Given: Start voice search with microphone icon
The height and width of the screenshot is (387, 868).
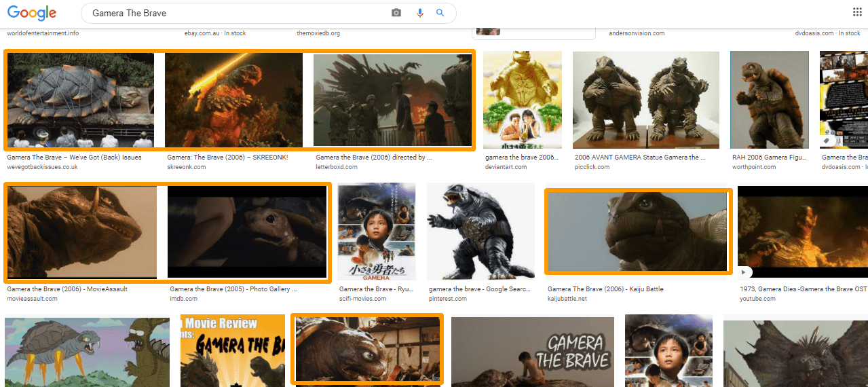Looking at the screenshot, I should coord(420,13).
